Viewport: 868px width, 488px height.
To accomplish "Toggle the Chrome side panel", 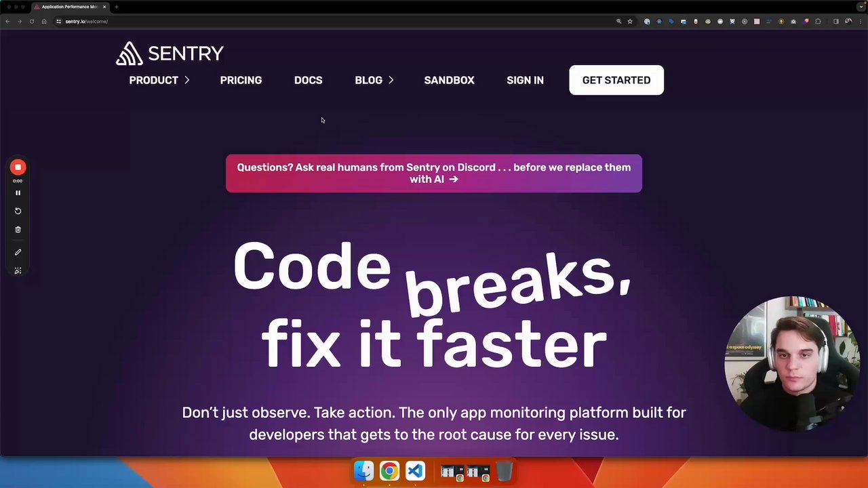I will tap(836, 22).
